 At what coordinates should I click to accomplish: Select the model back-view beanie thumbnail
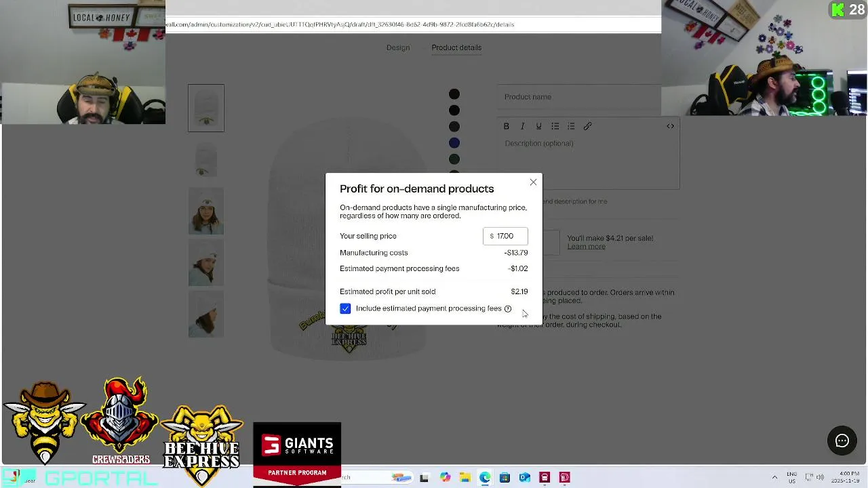(x=206, y=314)
